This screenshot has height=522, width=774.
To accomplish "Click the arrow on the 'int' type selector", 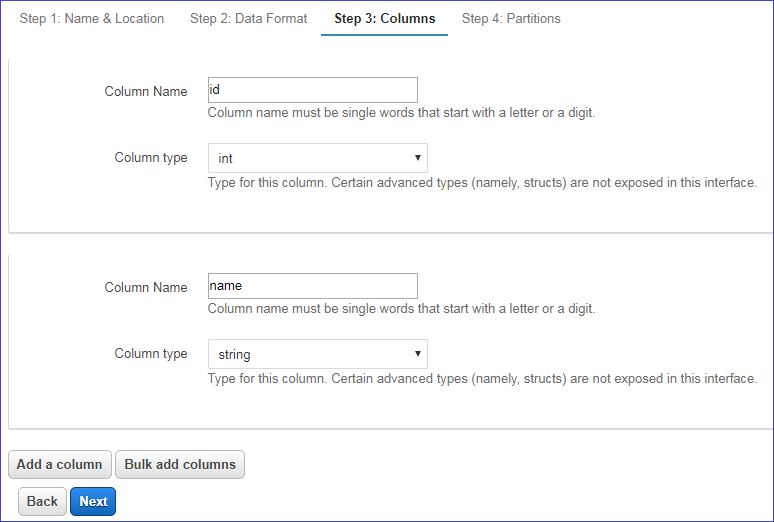I will [417, 158].
